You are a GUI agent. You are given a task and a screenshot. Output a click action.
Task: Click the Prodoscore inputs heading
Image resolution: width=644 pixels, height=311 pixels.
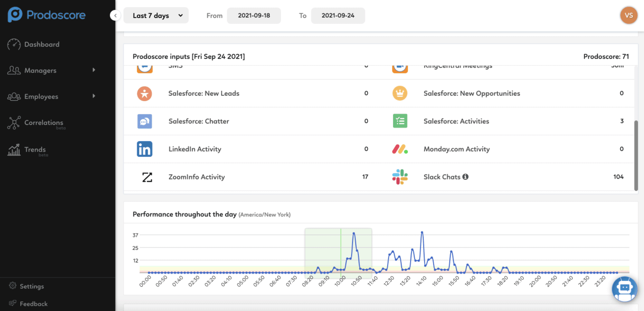click(x=189, y=56)
